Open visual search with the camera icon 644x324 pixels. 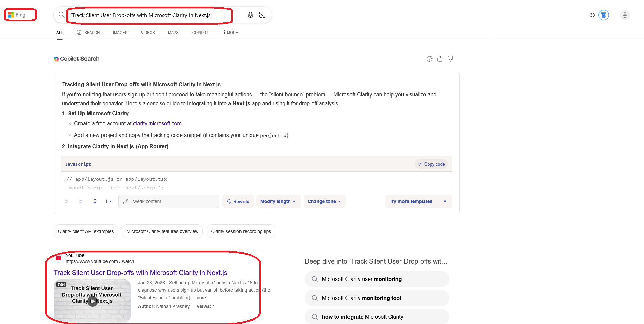tap(262, 15)
